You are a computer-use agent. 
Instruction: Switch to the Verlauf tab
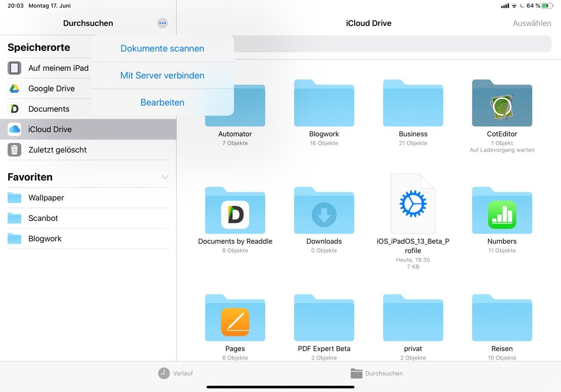[x=175, y=373]
